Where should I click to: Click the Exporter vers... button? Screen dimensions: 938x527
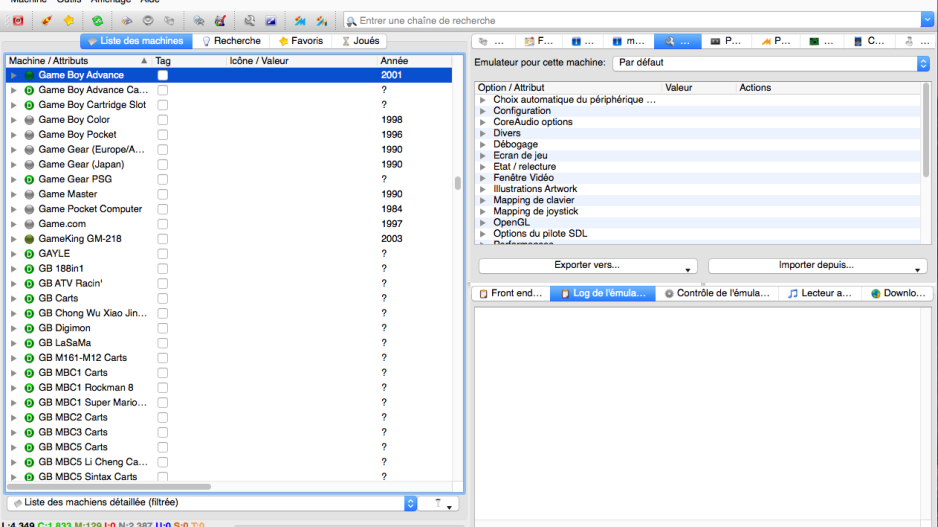point(587,266)
